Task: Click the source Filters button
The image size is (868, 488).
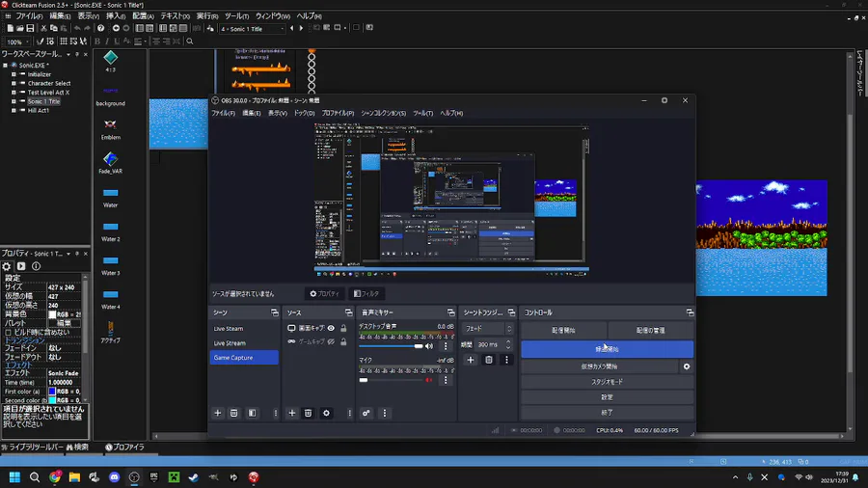Action: (x=366, y=294)
